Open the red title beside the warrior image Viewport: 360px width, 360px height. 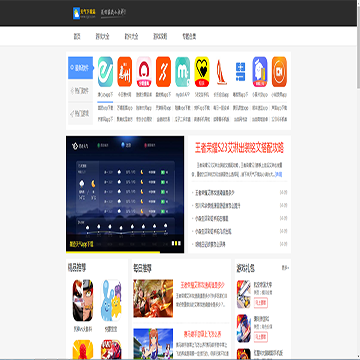pyautogui.click(x=202, y=285)
